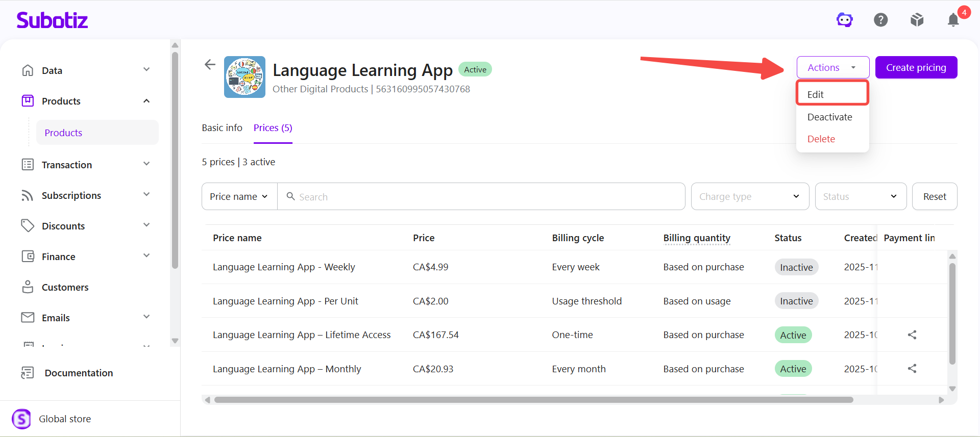
Task: Select Deactivate in the Actions menu
Action: coord(830,117)
